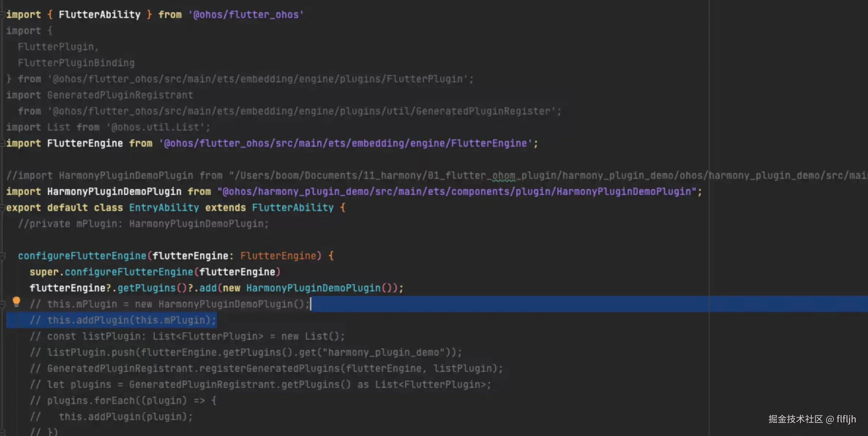Toggle fold marker beside FlutterEngine import line
The height and width of the screenshot is (436, 868).
pos(2,143)
